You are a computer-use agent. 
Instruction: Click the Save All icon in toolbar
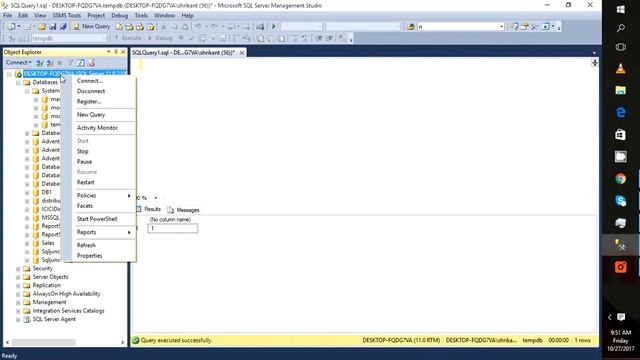point(63,27)
